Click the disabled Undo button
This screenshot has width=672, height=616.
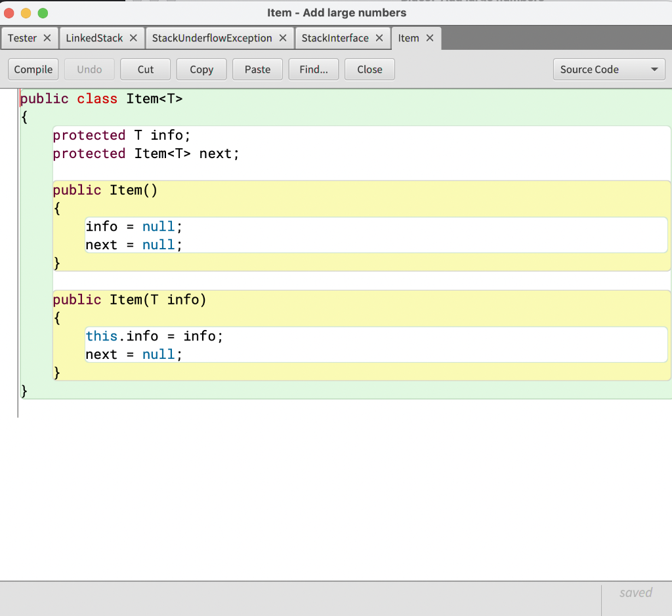click(89, 69)
